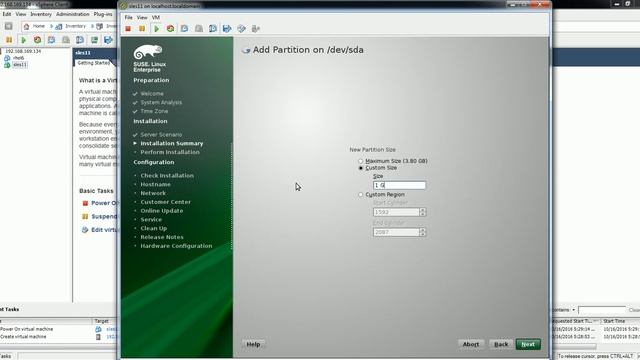640x360 pixels.
Task: Click the Tasks button in the status bar
Action: pos(6,356)
